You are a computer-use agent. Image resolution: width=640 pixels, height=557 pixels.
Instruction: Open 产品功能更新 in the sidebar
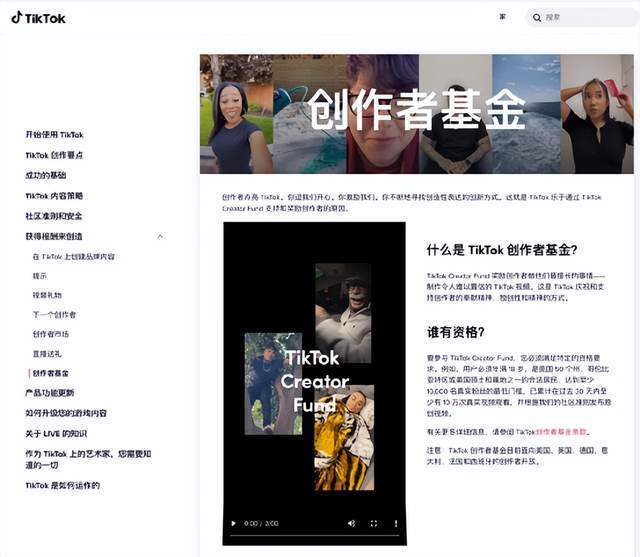pos(50,393)
